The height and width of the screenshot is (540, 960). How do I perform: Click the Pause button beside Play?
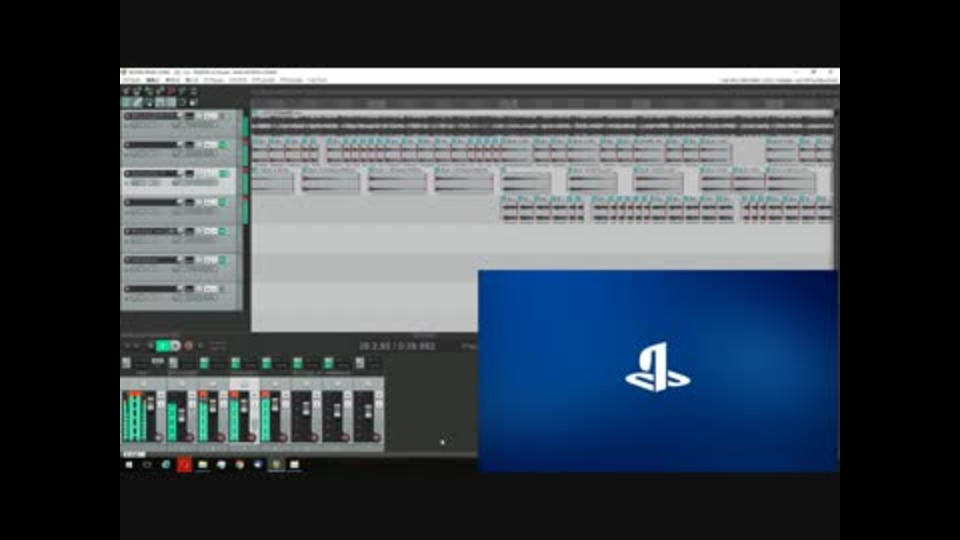tap(176, 346)
